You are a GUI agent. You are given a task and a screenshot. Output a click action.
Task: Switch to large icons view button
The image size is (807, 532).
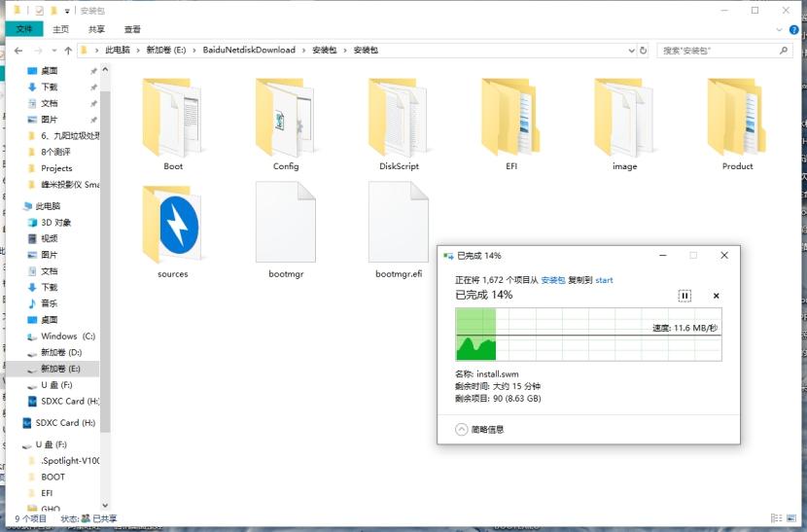[x=793, y=518]
